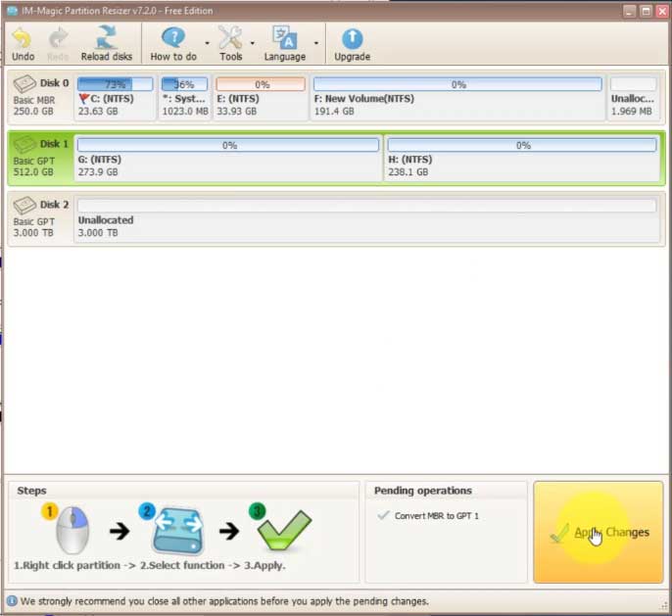Click the status bar recommendation message
672x616 pixels.
pos(224,601)
